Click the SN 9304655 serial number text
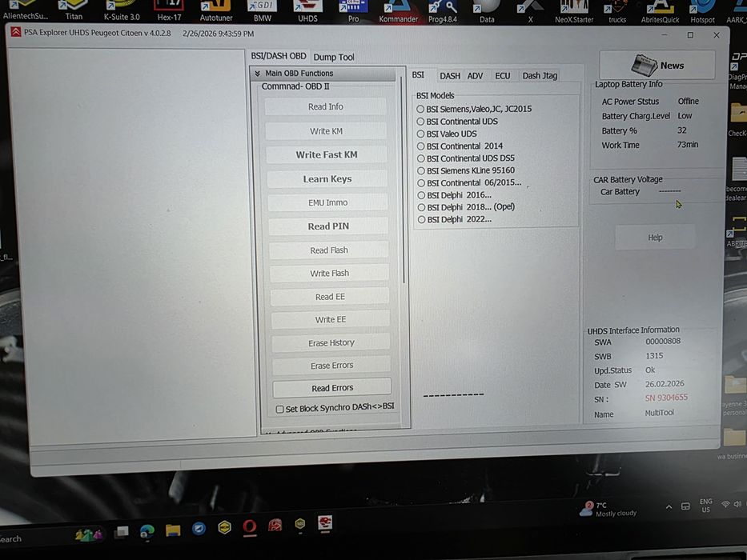 [666, 398]
